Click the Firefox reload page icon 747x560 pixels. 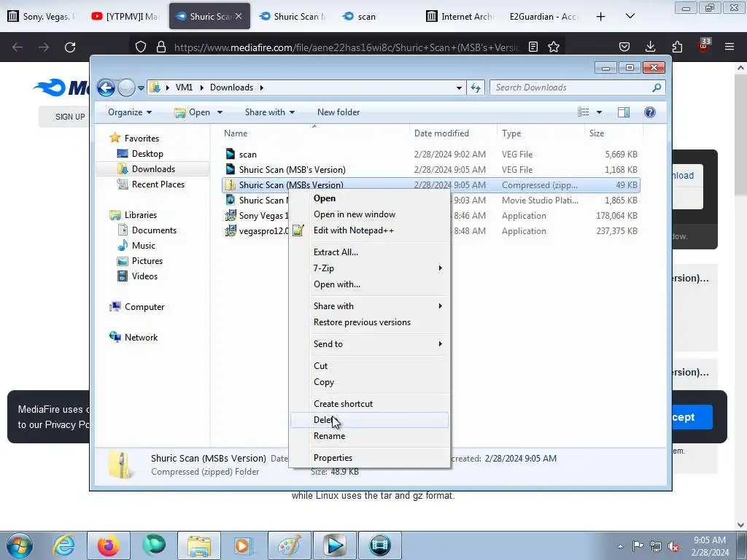[x=70, y=47]
